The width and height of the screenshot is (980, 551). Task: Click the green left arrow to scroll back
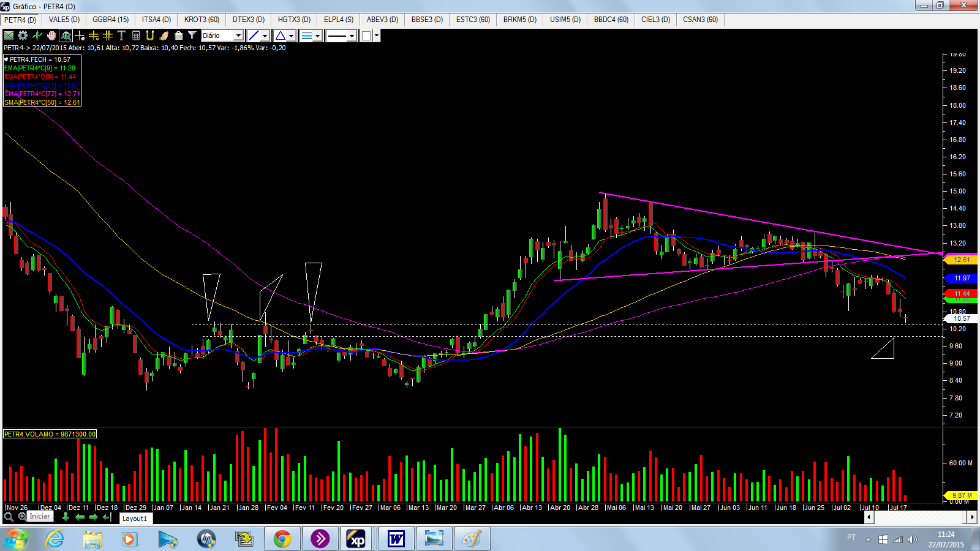point(80,517)
